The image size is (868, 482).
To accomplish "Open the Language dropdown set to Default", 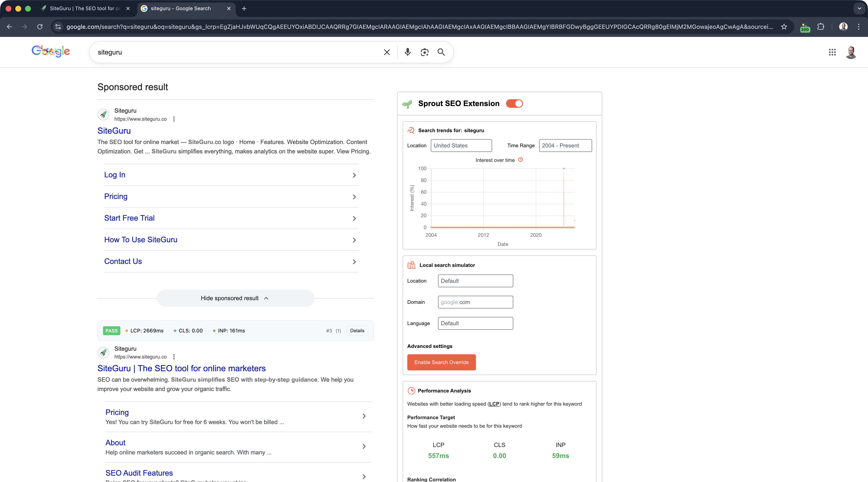I will [475, 323].
